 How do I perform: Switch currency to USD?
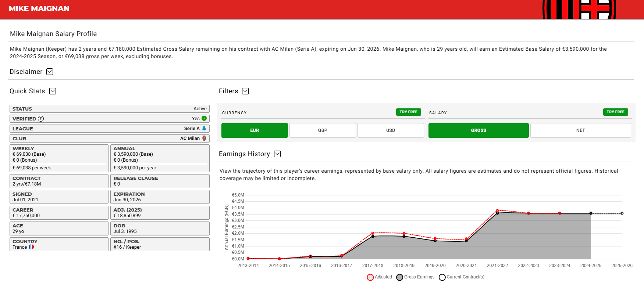(x=391, y=130)
